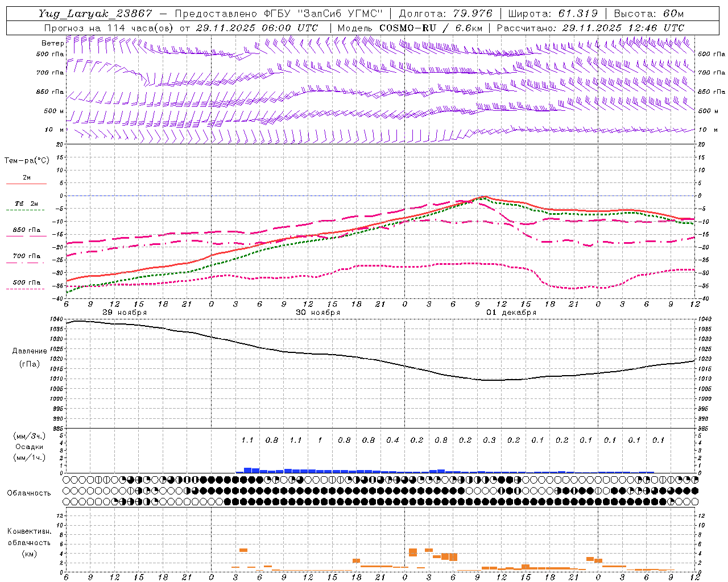Click the '700 гПа' dash-dot legend line sample

(25, 263)
